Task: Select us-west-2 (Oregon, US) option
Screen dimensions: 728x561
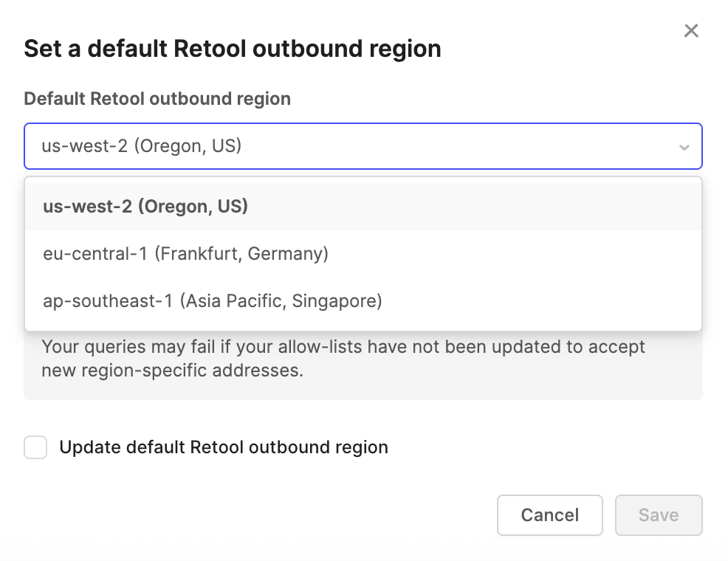Action: 145,207
